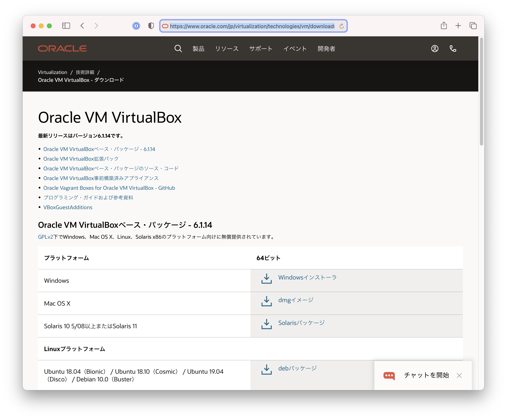The height and width of the screenshot is (420, 507).
Task: Click the privacy shield icon
Action: point(151,26)
